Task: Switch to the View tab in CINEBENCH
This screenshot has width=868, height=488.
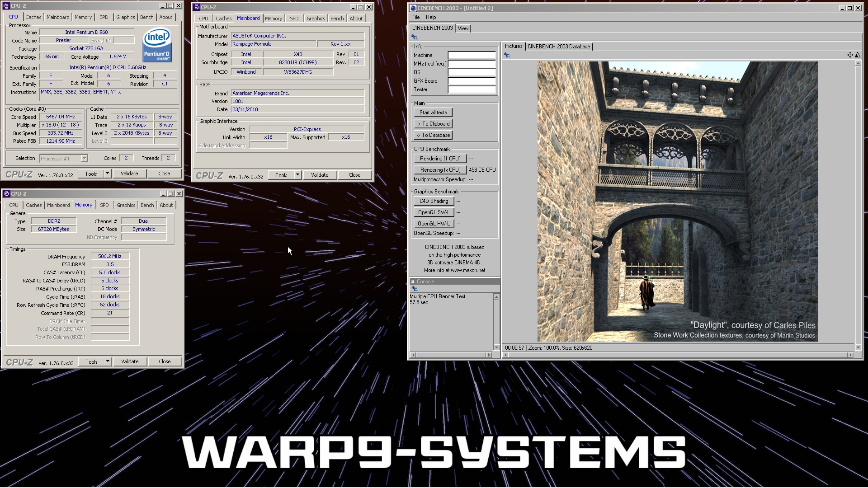Action: click(463, 28)
